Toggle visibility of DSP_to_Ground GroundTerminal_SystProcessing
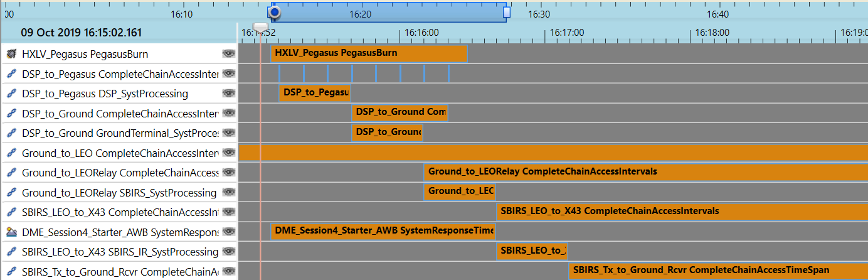Screen dimensions: 868x280 pos(228,133)
